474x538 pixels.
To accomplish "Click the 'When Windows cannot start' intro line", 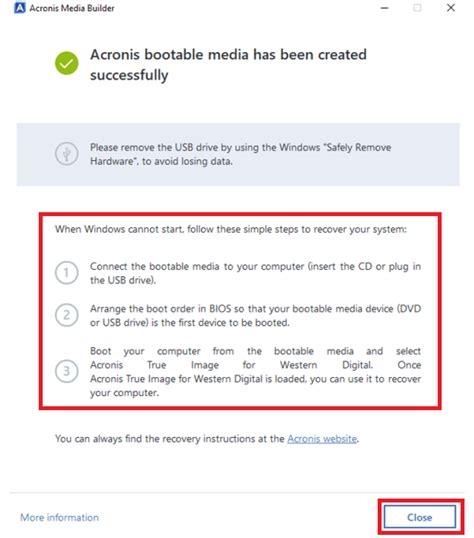I will 231,229.
